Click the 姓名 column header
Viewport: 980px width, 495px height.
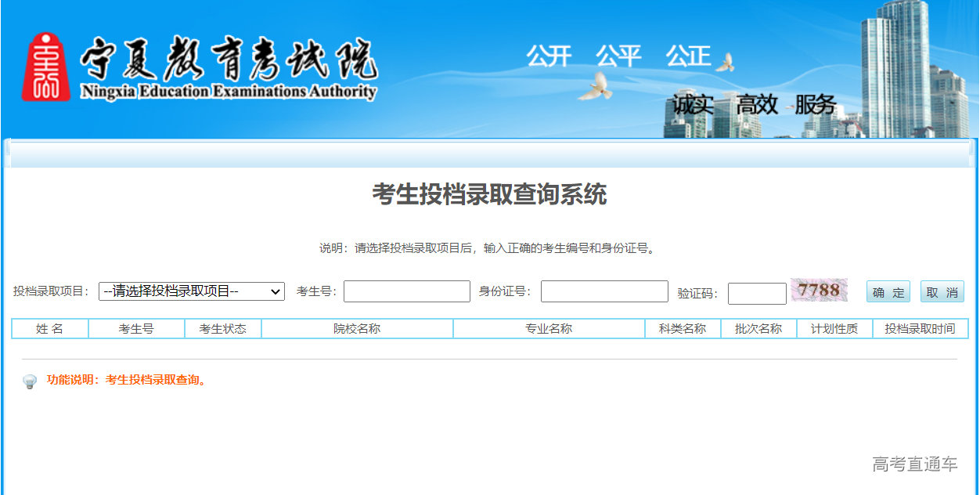click(50, 329)
